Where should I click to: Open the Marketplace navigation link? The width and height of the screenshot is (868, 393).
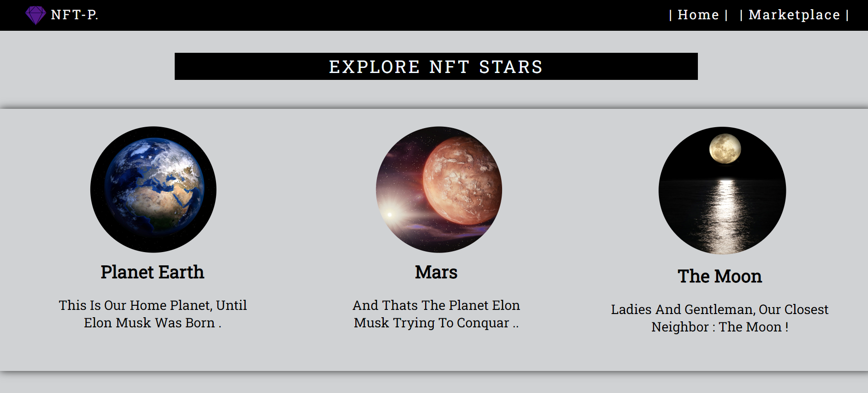pyautogui.click(x=794, y=14)
